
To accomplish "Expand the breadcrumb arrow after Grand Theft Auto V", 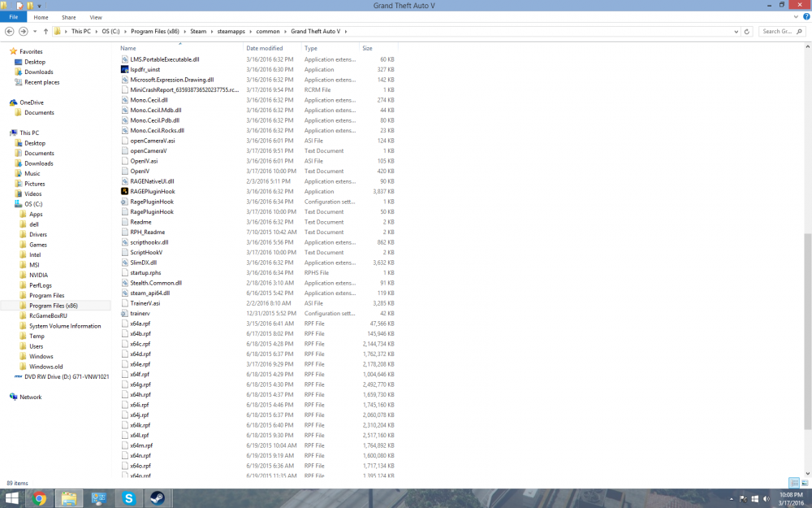I will [x=347, y=32].
